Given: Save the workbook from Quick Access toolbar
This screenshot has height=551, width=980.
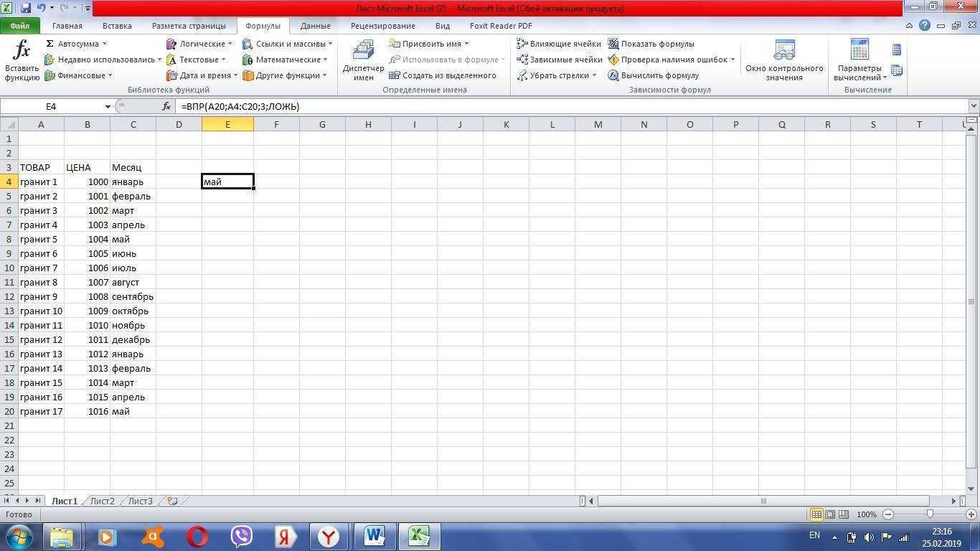Looking at the screenshot, I should point(26,8).
